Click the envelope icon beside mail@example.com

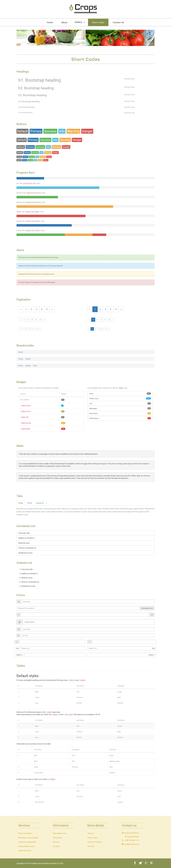[123, 844]
